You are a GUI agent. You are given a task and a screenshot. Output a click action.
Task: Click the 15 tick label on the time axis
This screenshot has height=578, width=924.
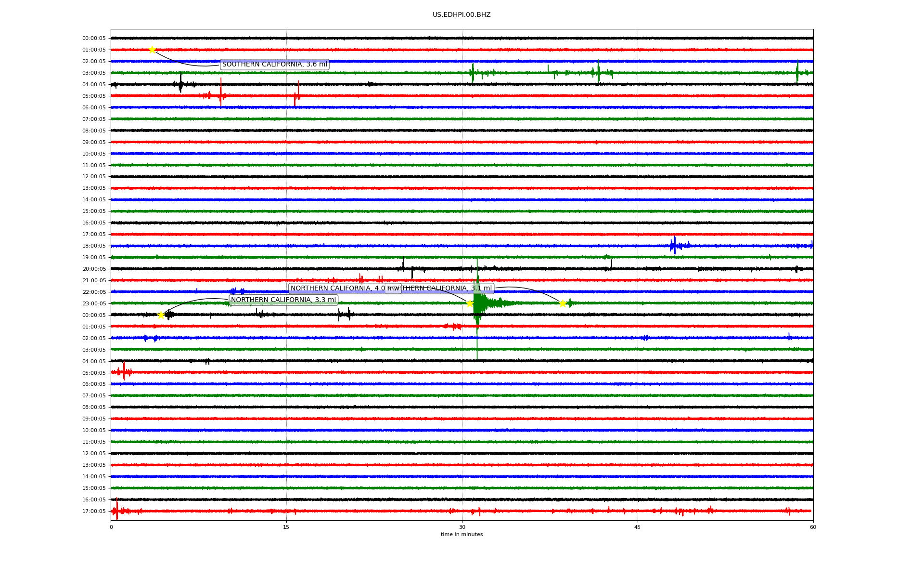[286, 527]
